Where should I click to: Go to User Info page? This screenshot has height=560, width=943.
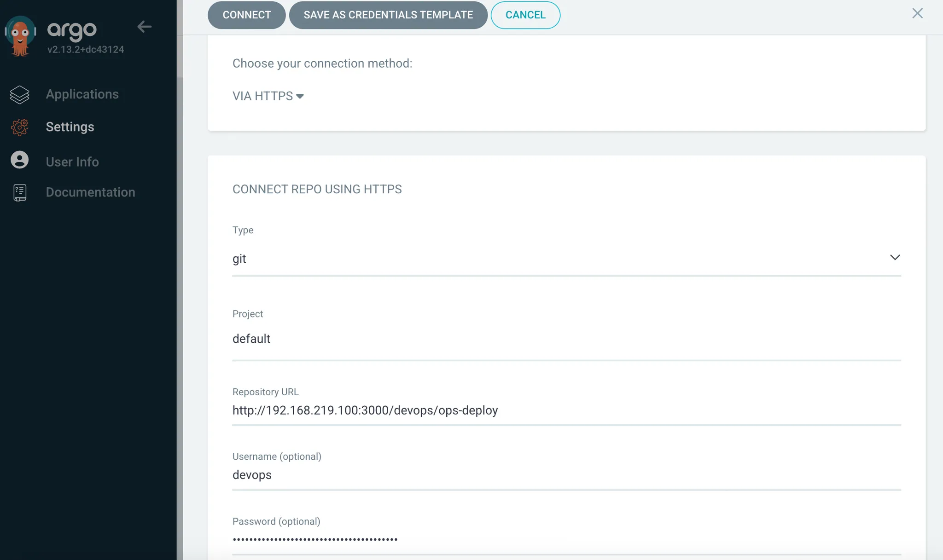pyautogui.click(x=72, y=162)
